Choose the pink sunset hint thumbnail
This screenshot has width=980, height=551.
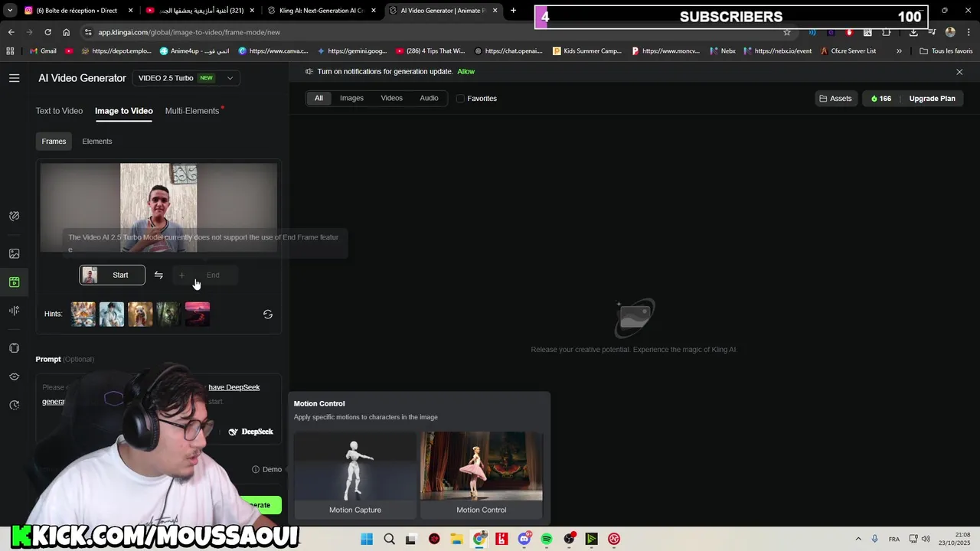click(x=198, y=314)
